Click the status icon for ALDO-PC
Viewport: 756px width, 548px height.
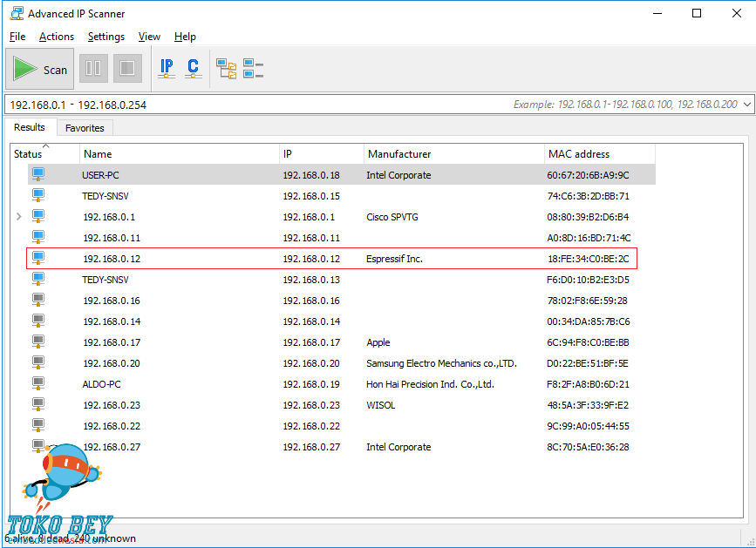click(x=38, y=383)
